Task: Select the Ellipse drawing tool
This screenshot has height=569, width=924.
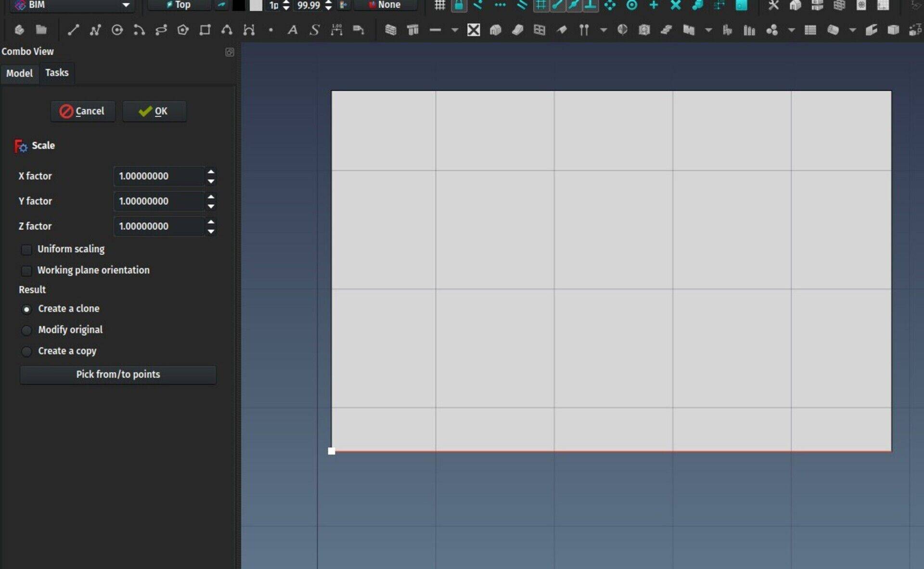Action: [x=161, y=30]
